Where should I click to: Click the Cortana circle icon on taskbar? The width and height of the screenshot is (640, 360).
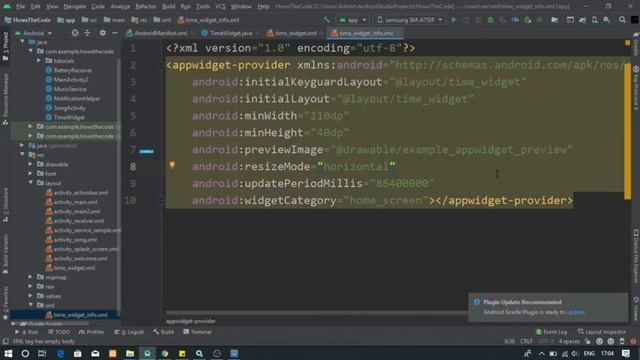pyautogui.click(x=25, y=353)
